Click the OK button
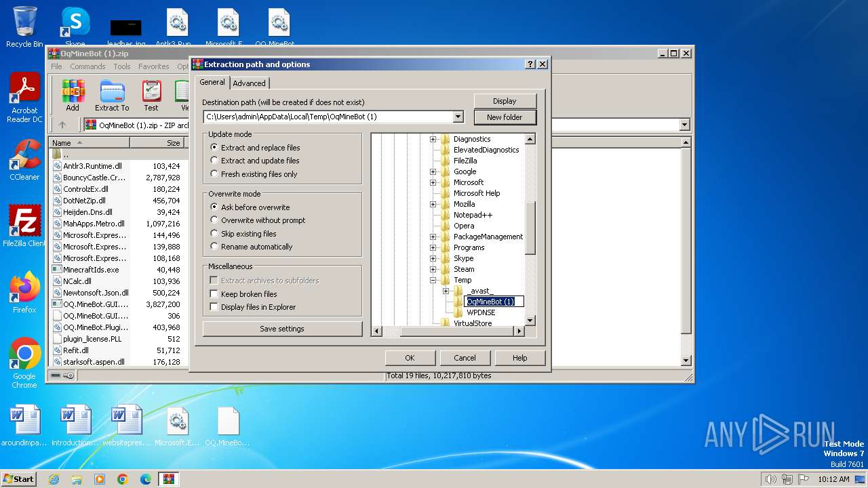This screenshot has width=868, height=488. pyautogui.click(x=410, y=358)
